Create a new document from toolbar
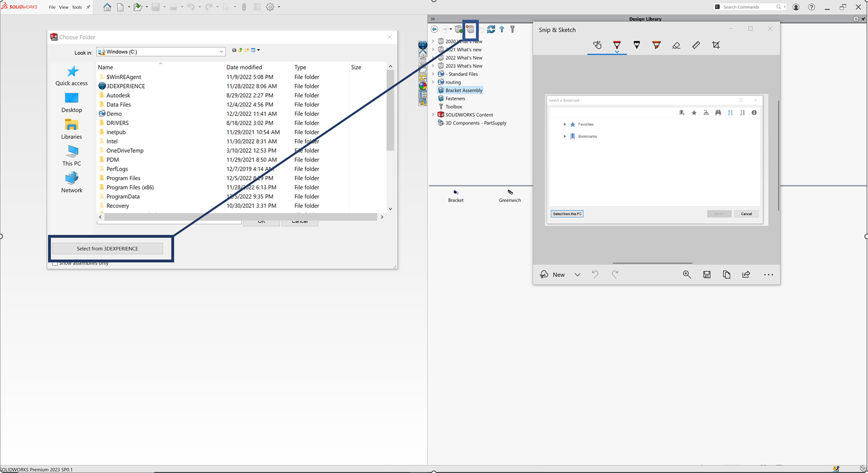Image resolution: width=868 pixels, height=473 pixels. coord(120,7)
